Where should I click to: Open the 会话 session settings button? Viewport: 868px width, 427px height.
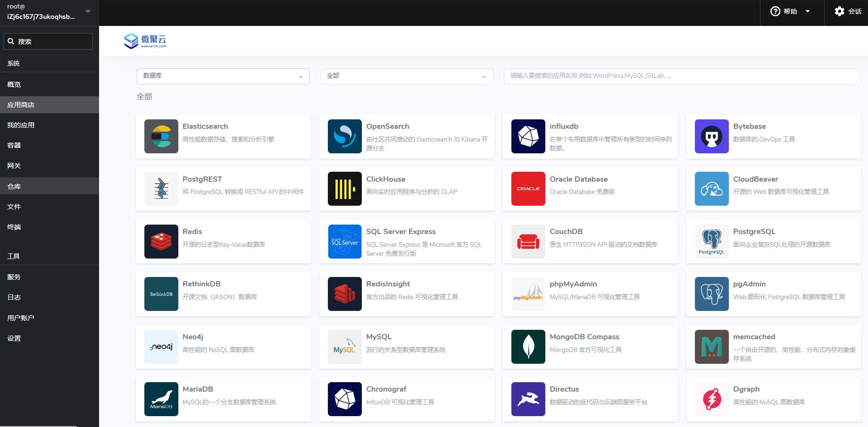click(x=848, y=12)
